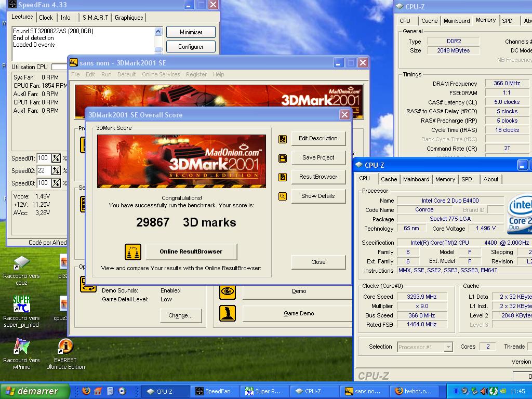Open EVEREST Ultimate Edition desktop icon

coord(65,353)
